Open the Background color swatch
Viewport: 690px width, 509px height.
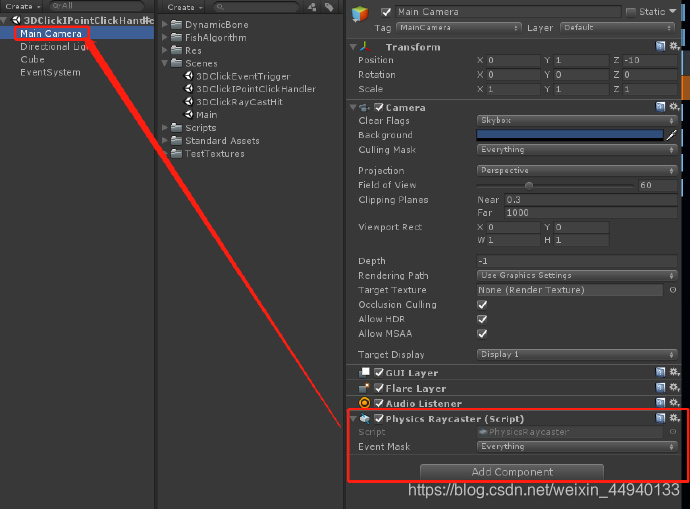click(x=570, y=135)
